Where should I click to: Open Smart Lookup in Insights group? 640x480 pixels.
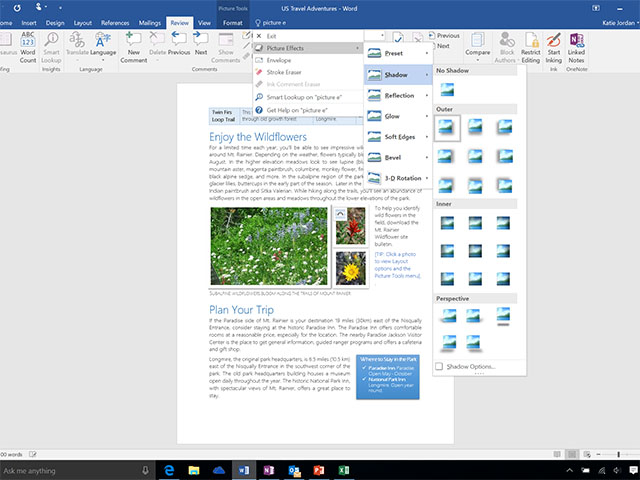tap(51, 48)
